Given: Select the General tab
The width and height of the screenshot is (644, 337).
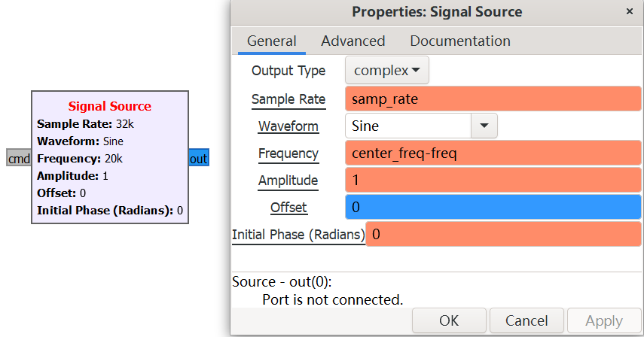Looking at the screenshot, I should point(272,41).
